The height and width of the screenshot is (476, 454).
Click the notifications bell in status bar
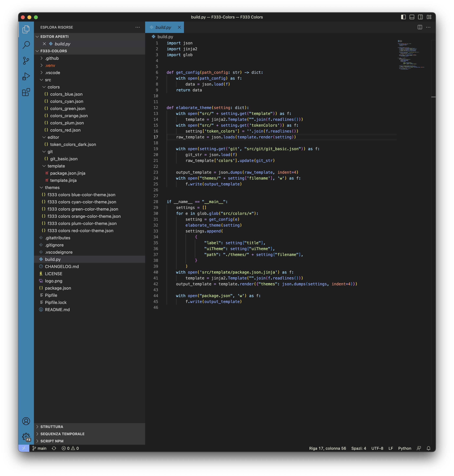[428, 448]
